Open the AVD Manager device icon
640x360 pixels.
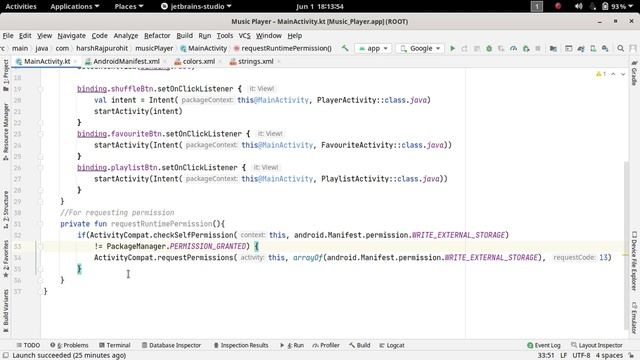coord(593,48)
